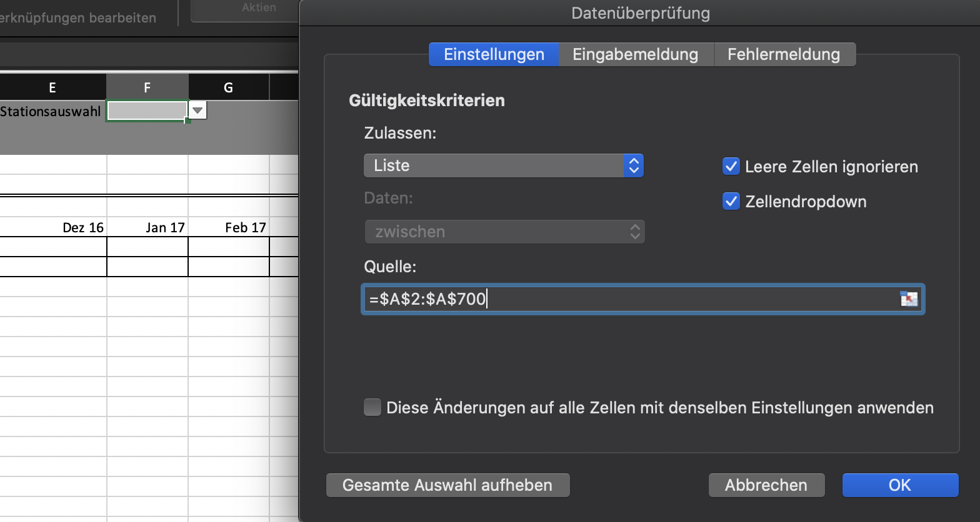The width and height of the screenshot is (980, 522).
Task: Toggle the Leere Zellen ignorieren checkbox
Action: pyautogui.click(x=731, y=166)
